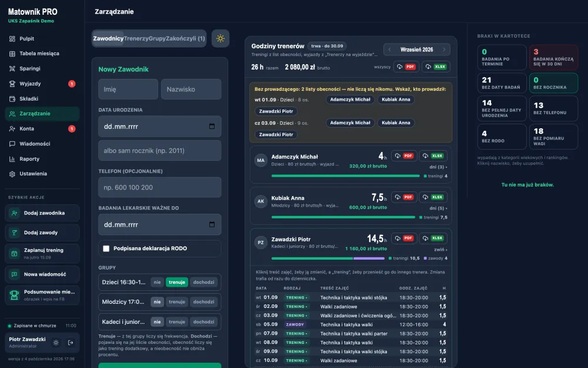Image resolution: width=588 pixels, height=368 pixels.
Task: Assign Zawadzki Piotr to the cz 03.09 list
Action: [276, 134]
